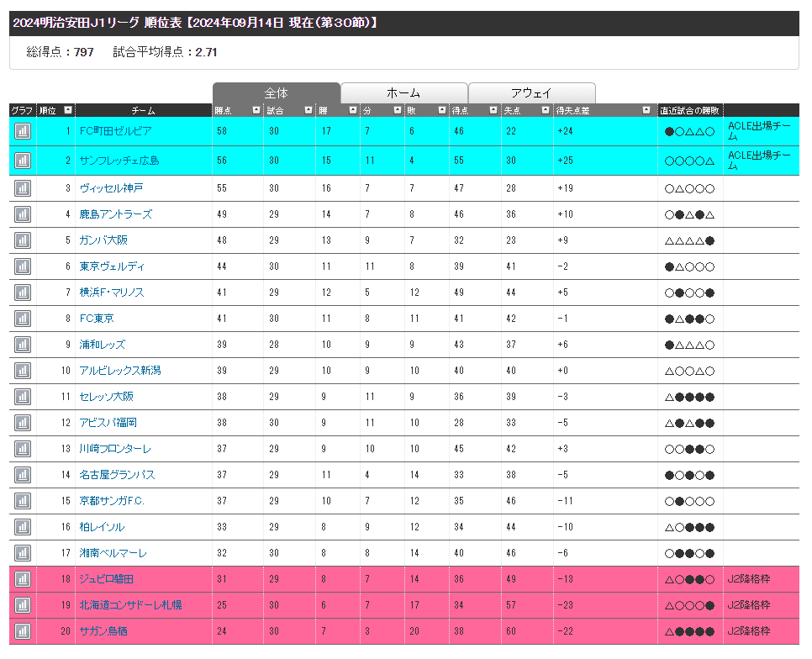Open the graph icon for 浦和レッズ

(x=23, y=345)
